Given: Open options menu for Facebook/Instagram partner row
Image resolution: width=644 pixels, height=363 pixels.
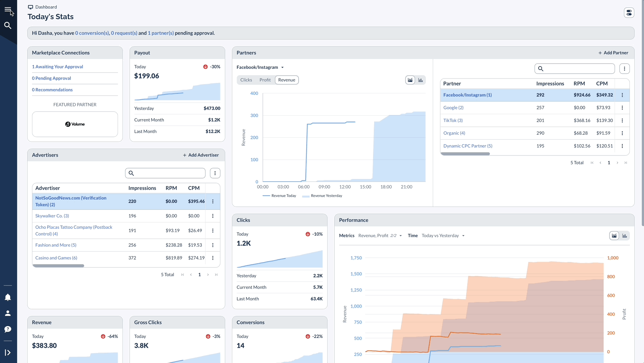Looking at the screenshot, I should tap(622, 95).
